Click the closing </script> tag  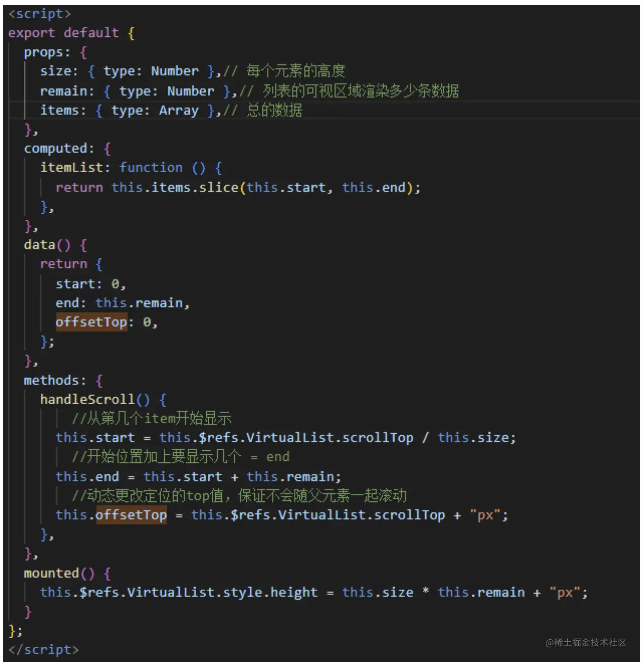(x=43, y=650)
